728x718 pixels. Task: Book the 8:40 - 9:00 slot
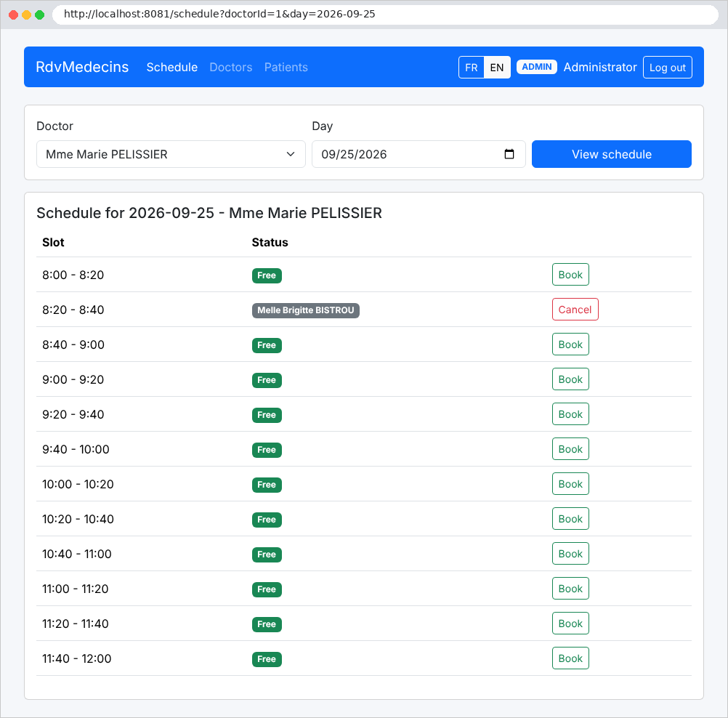click(570, 344)
